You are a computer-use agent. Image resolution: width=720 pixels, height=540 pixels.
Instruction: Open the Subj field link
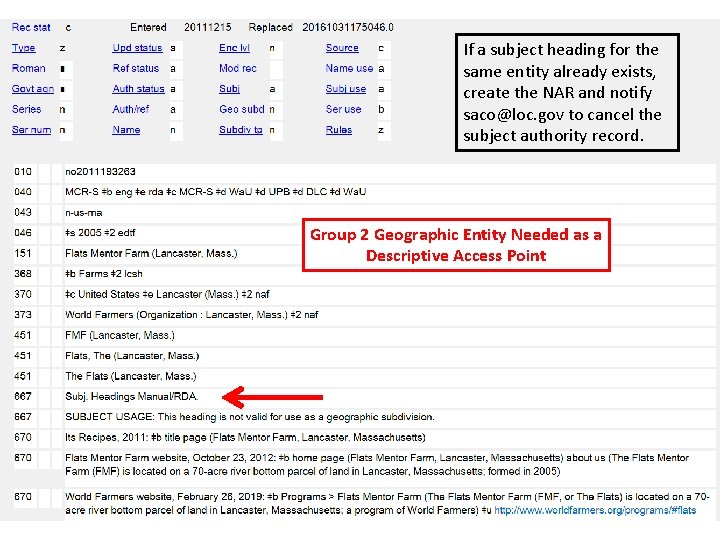(229, 89)
